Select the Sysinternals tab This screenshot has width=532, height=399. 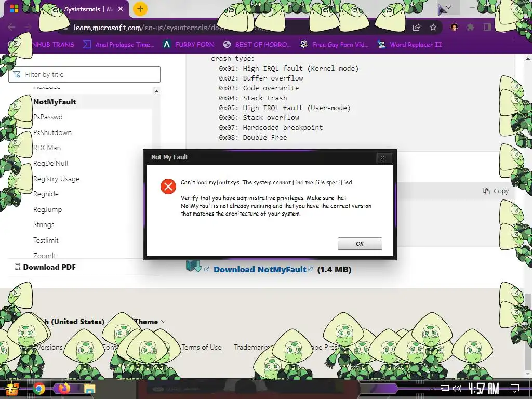66,9
